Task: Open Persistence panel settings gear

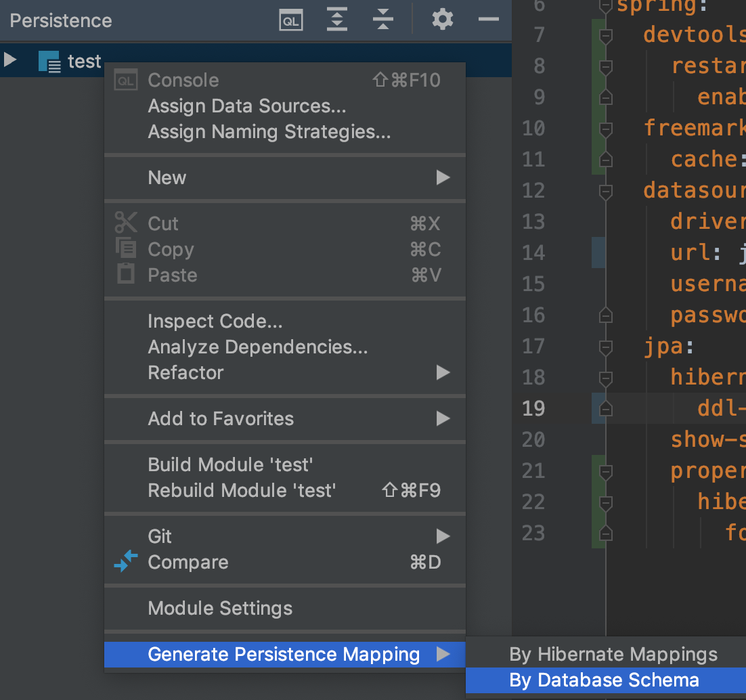Action: (443, 20)
